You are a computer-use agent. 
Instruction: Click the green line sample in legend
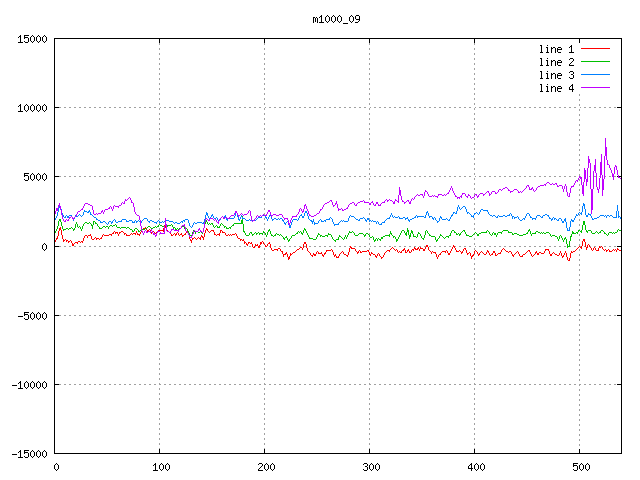coord(595,62)
